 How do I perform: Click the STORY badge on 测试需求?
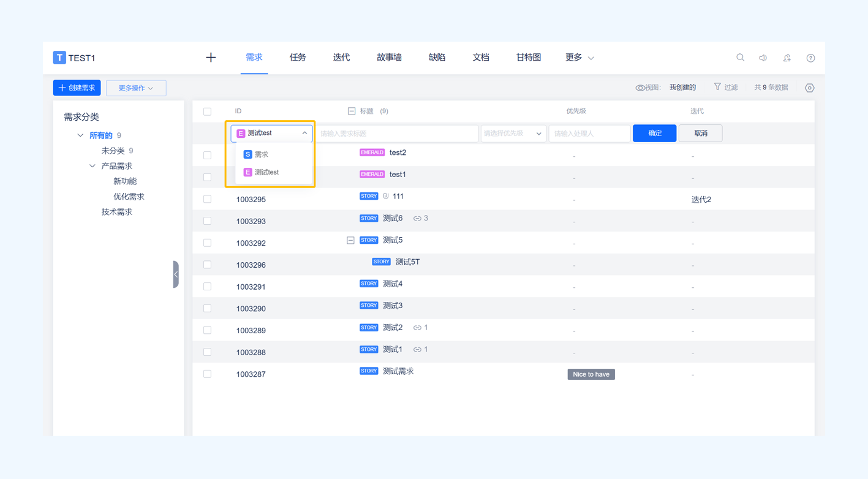click(x=369, y=371)
